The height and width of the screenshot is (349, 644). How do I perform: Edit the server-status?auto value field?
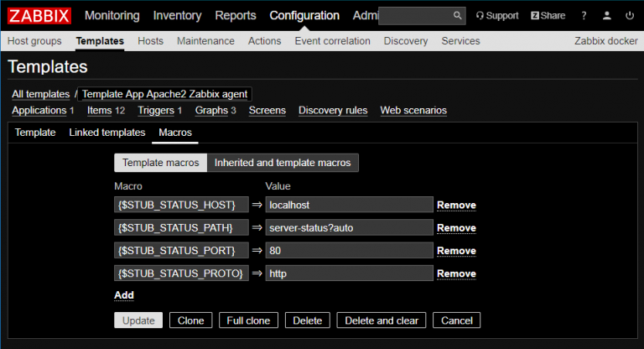tap(349, 227)
